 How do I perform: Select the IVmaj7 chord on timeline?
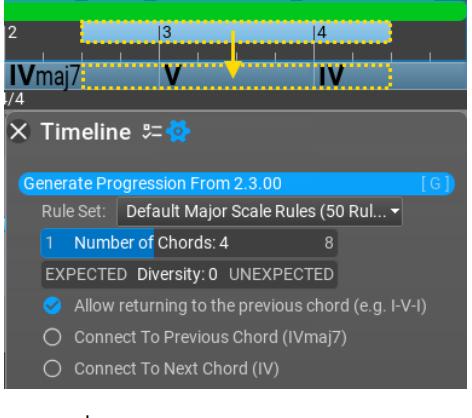pos(44,76)
